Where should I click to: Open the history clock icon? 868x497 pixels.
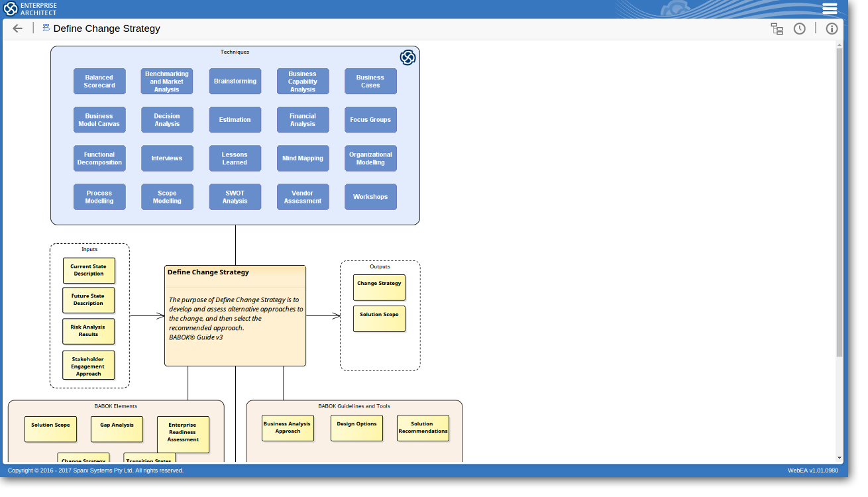click(800, 28)
